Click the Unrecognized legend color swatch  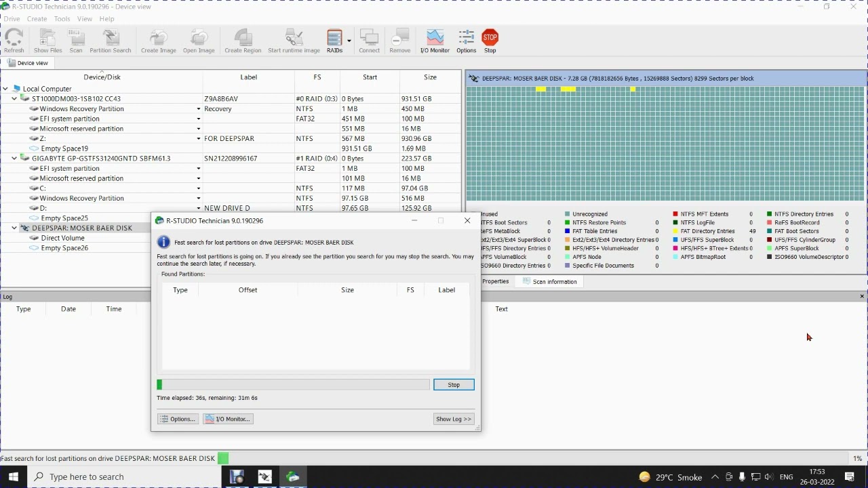(568, 214)
